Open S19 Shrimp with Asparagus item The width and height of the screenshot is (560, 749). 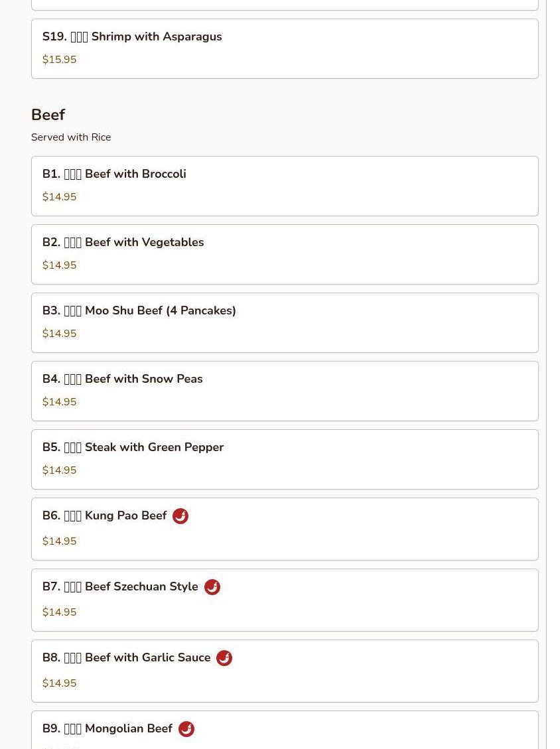point(285,48)
